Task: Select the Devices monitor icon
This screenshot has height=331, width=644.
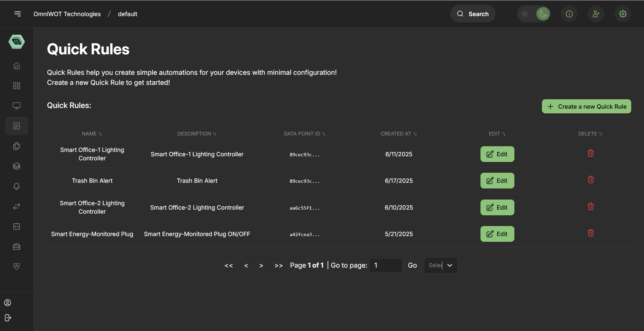Action: 16,106
